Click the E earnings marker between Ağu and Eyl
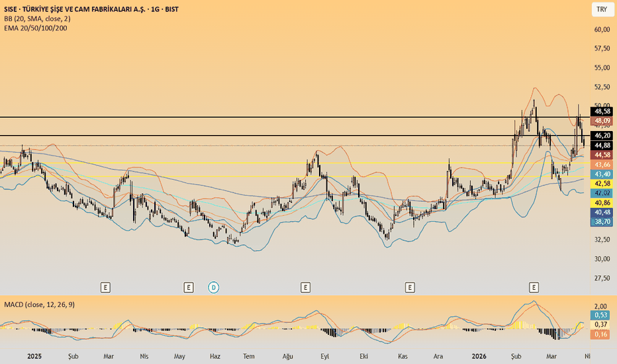Viewport: 617px width, 364px height. (x=305, y=288)
